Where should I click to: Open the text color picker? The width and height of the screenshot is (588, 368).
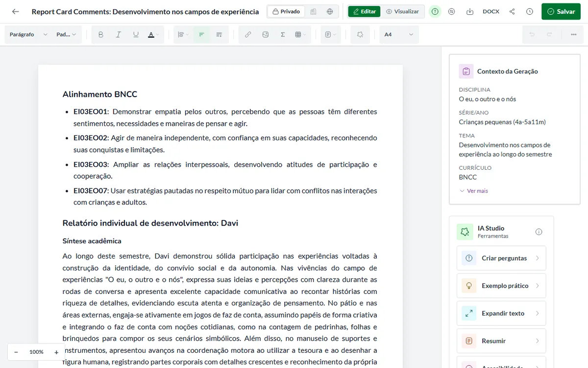(x=153, y=35)
